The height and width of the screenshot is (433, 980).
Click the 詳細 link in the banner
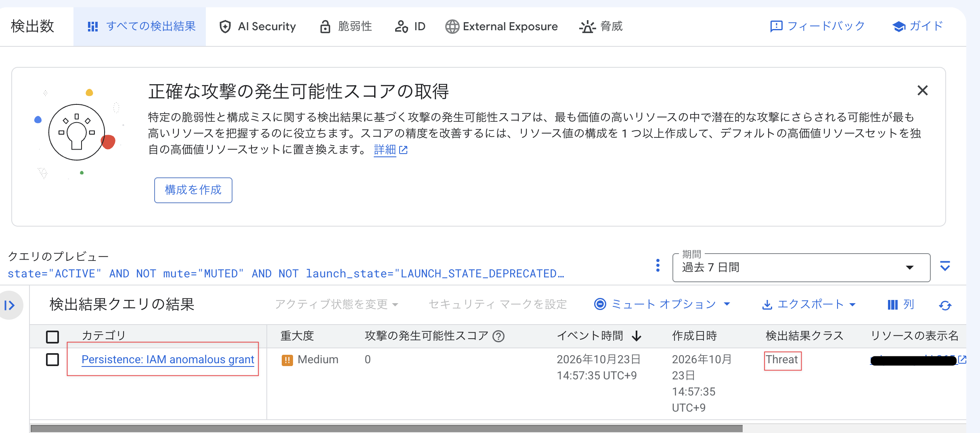pos(390,150)
